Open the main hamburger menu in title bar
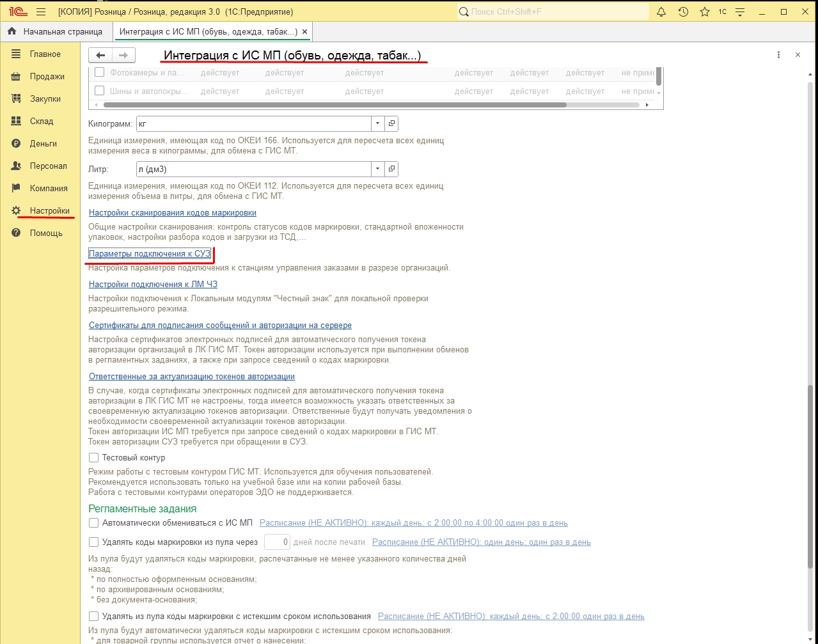The height and width of the screenshot is (644, 818). 41,12
